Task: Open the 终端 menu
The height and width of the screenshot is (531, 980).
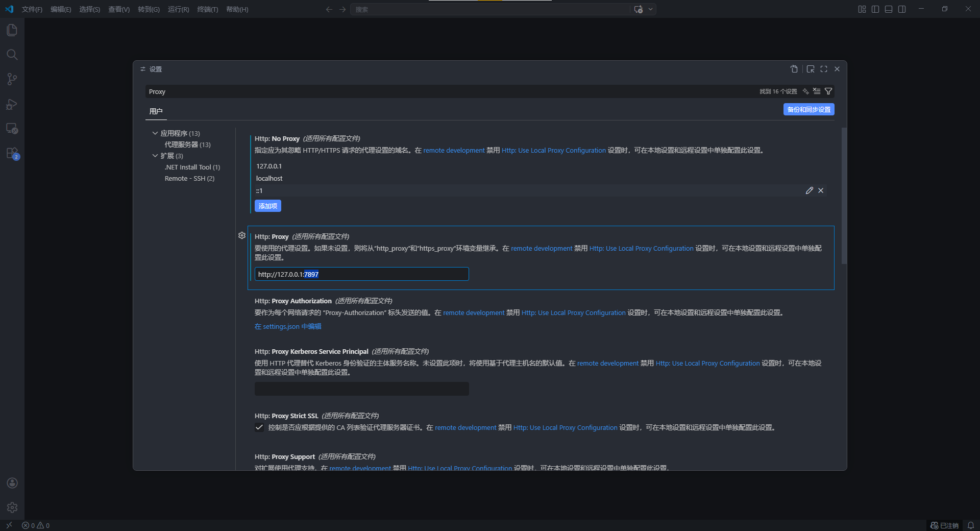Action: (207, 9)
